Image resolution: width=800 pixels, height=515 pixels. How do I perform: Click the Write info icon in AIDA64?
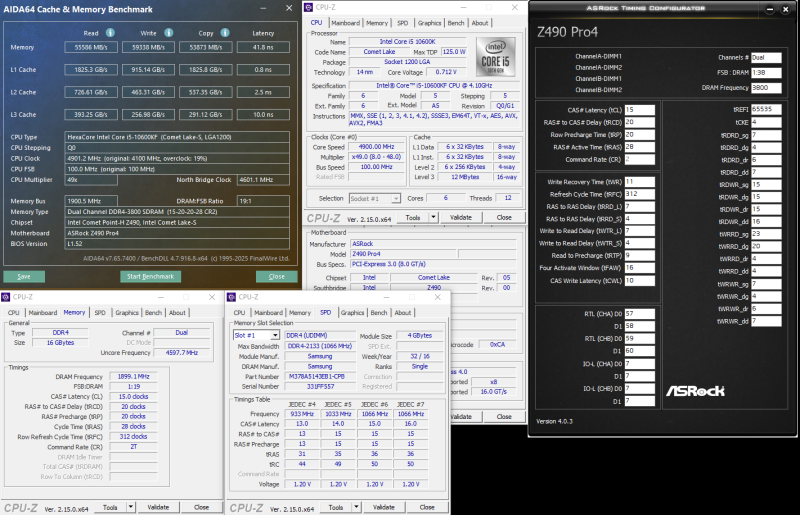pos(168,33)
